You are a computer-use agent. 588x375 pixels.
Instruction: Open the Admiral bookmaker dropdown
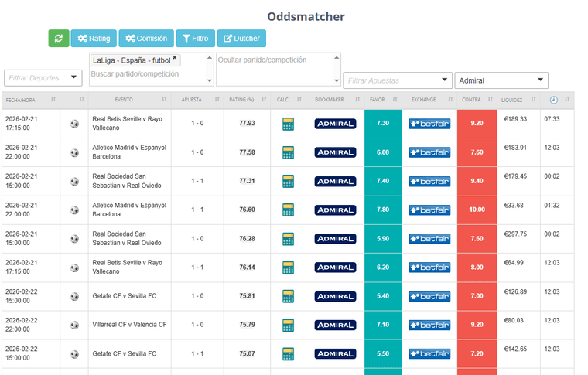501,80
